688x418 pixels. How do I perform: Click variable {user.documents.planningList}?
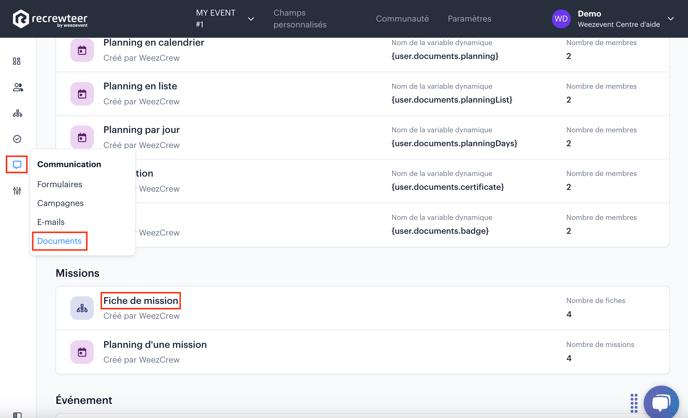tap(452, 100)
